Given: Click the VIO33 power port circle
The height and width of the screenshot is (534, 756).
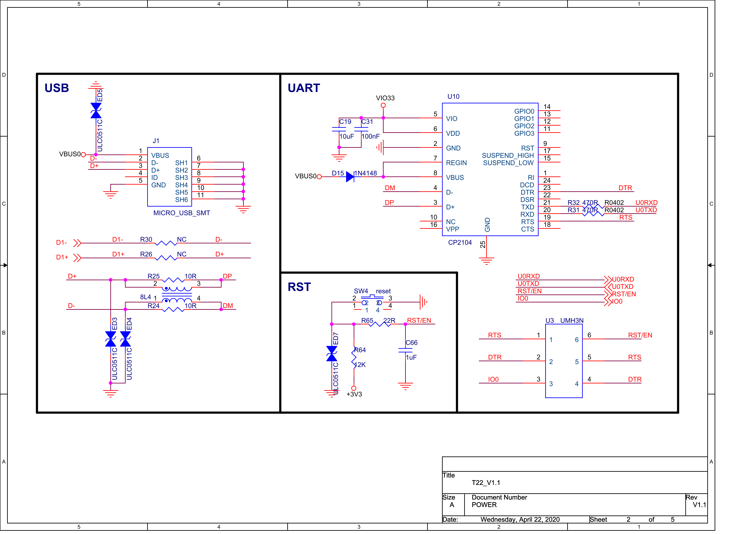Looking at the screenshot, I should pos(383,105).
